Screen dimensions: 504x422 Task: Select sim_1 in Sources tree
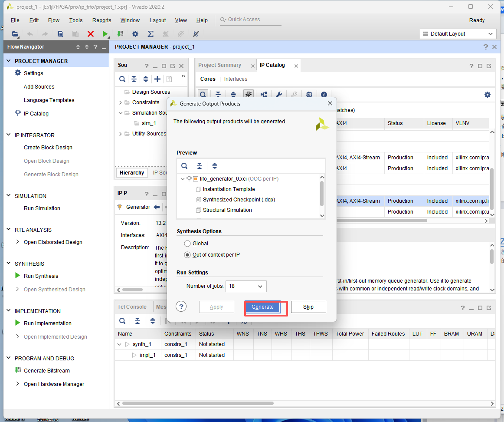[x=149, y=123]
